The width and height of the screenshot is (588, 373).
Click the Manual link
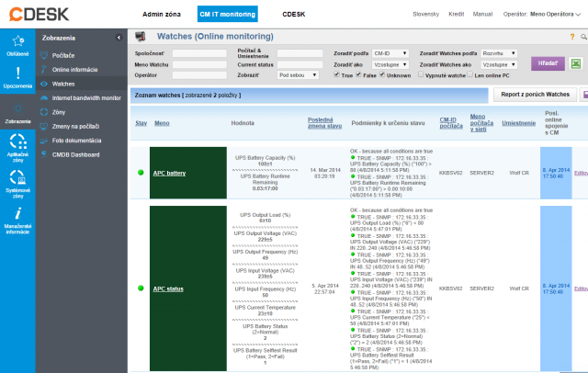point(482,15)
